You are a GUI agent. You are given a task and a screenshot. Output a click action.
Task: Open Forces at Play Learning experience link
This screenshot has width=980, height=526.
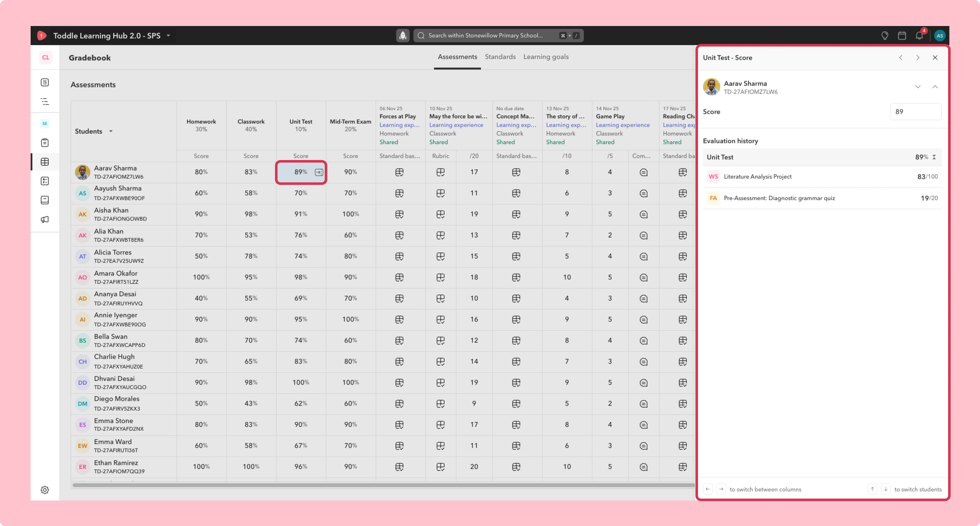click(x=399, y=125)
